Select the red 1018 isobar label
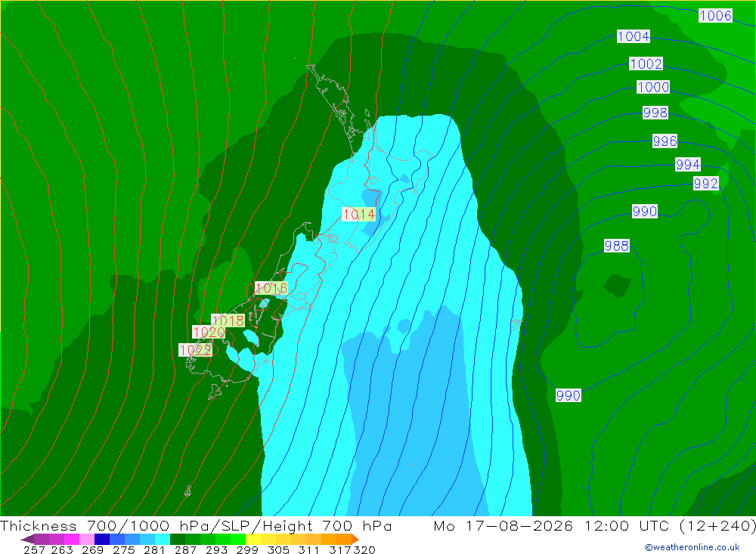 point(228,320)
